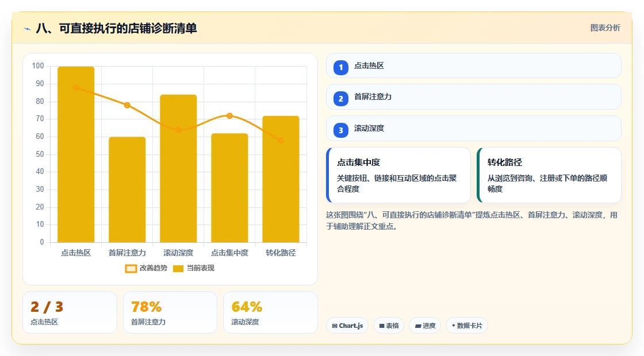Click the 点击热区 bar in the chart
This screenshot has width=644, height=356.
(x=76, y=154)
